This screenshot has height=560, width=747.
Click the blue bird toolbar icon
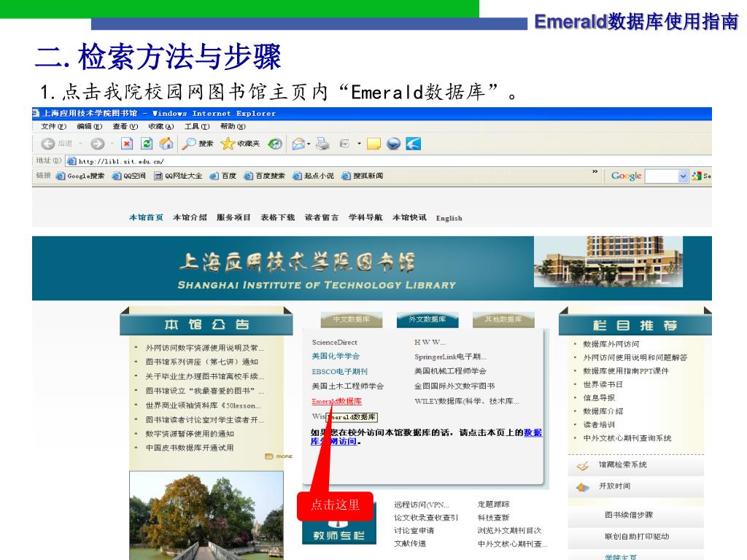413,144
